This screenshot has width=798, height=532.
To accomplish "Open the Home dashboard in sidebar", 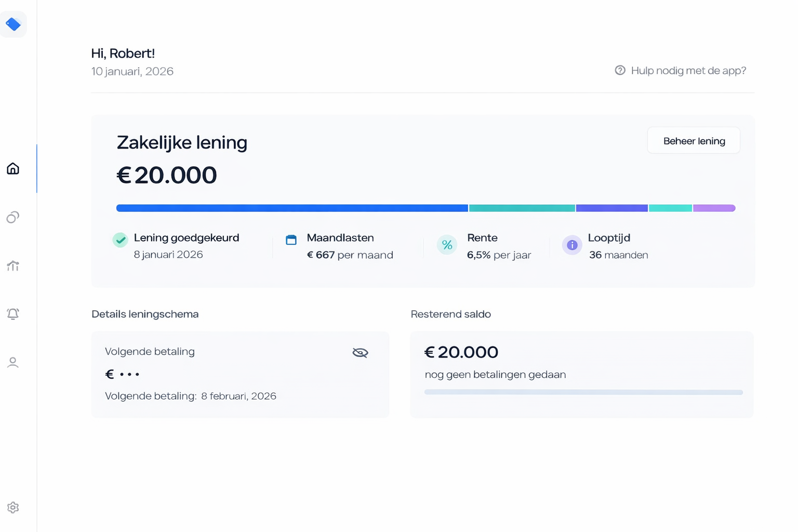I will tap(13, 168).
